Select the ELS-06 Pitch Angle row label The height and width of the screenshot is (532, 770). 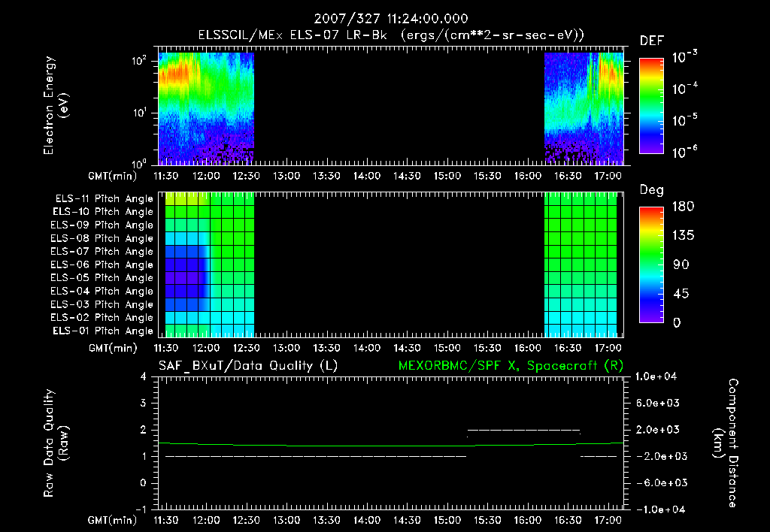tap(102, 264)
